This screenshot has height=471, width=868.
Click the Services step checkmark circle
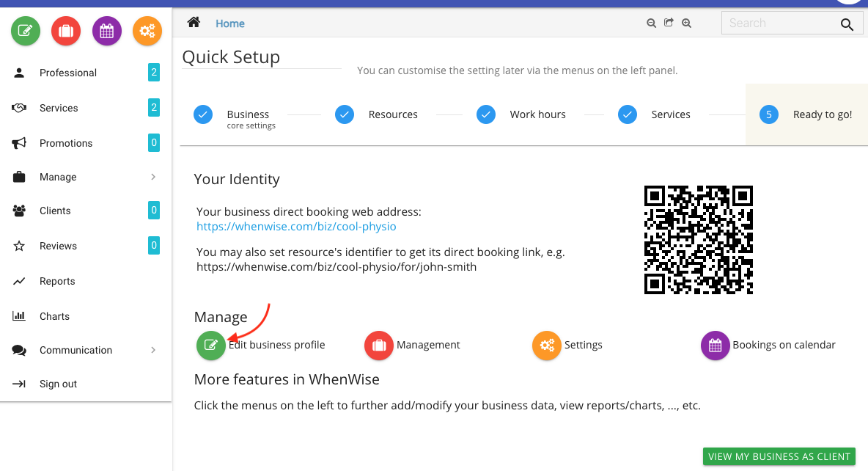[628, 114]
